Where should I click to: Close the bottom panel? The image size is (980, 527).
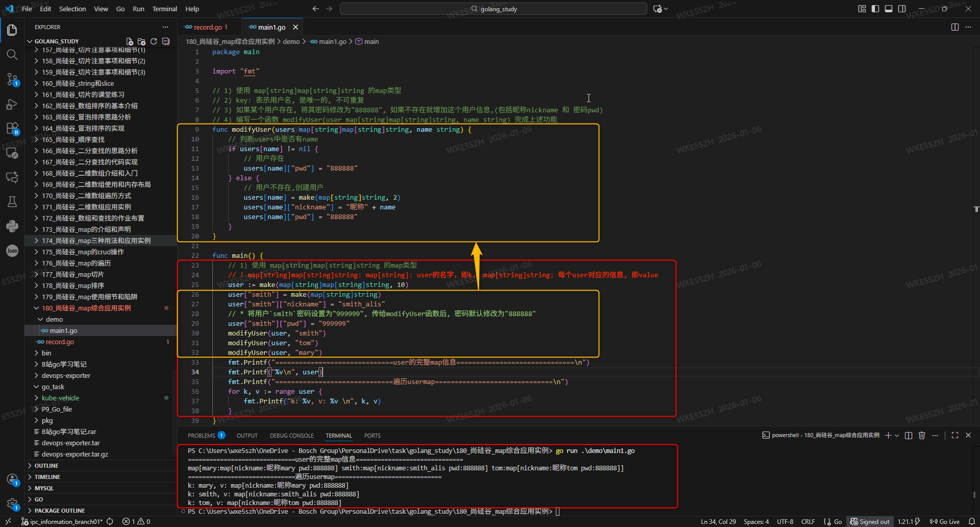coord(968,436)
